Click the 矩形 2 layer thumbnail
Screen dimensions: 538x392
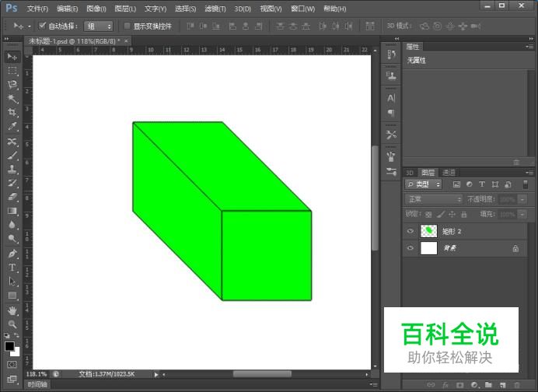pyautogui.click(x=429, y=231)
